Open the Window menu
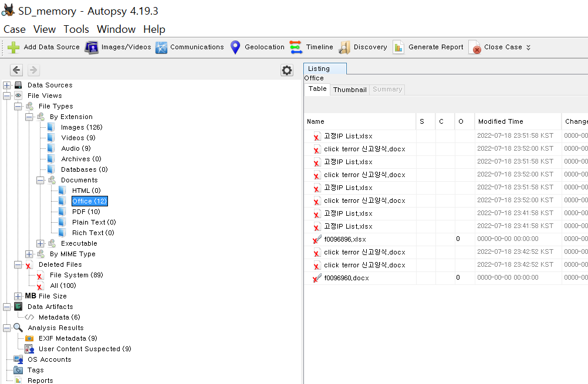The image size is (588, 384). [116, 29]
